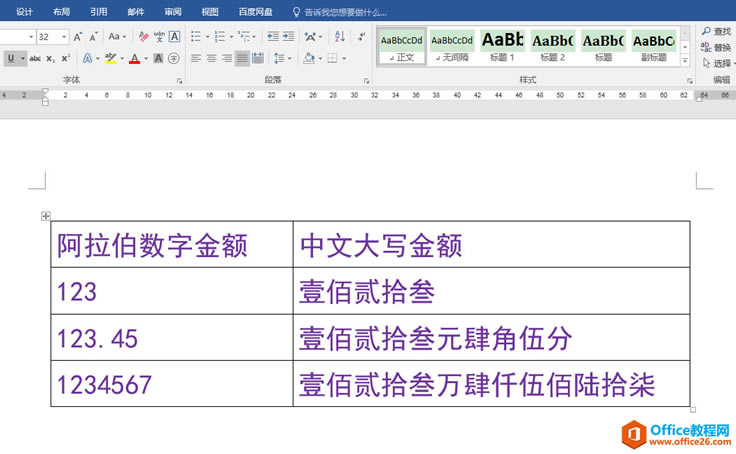Open the phonetic guide (wén) tool
Image resolution: width=736 pixels, height=454 pixels.
pos(159,37)
